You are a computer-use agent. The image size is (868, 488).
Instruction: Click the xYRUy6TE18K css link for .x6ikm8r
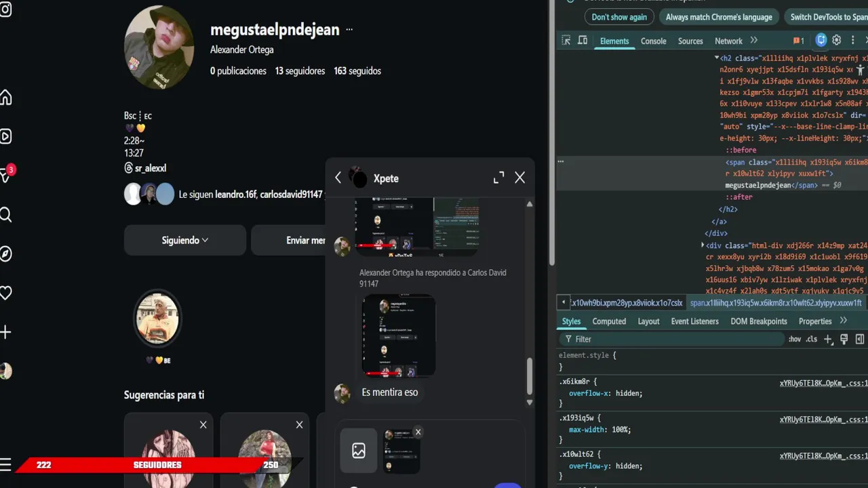tap(823, 383)
